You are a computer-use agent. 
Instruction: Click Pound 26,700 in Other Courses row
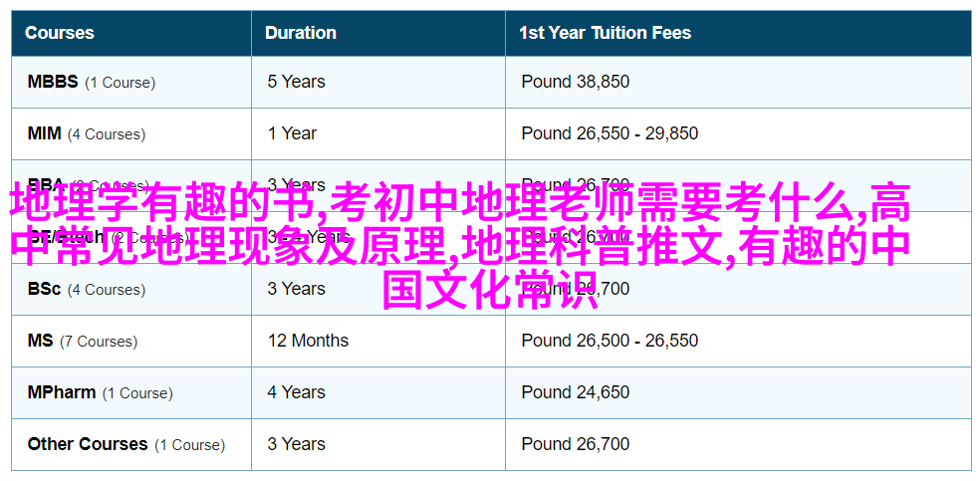[x=575, y=445]
